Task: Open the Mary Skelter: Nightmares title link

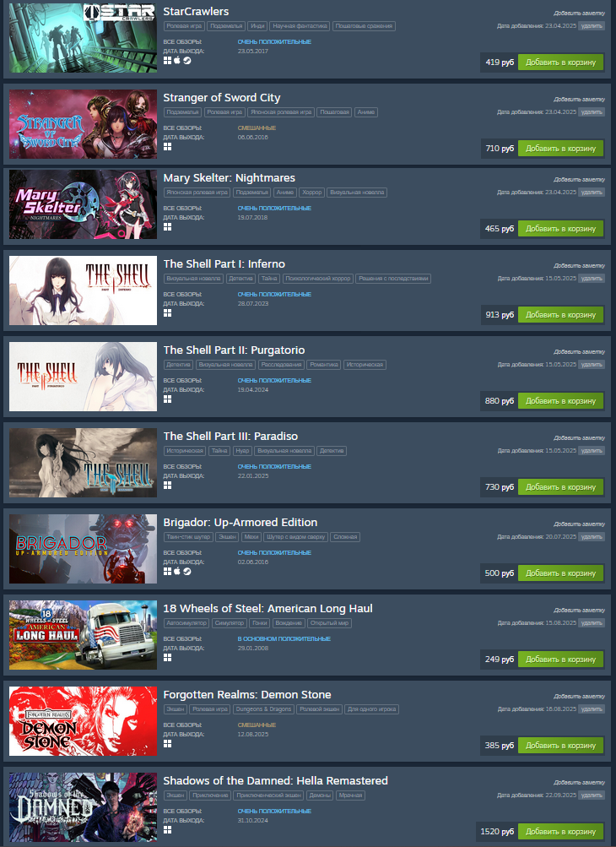Action: pyautogui.click(x=229, y=177)
